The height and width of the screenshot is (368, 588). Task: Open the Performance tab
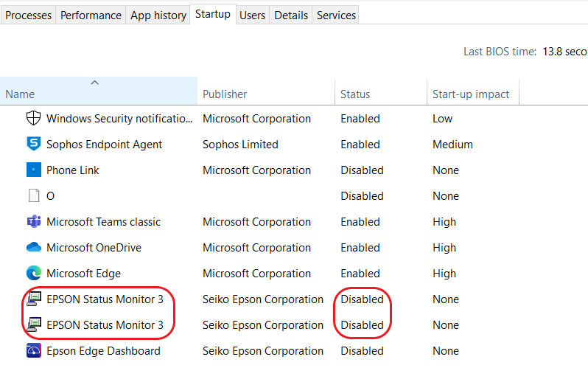(91, 15)
